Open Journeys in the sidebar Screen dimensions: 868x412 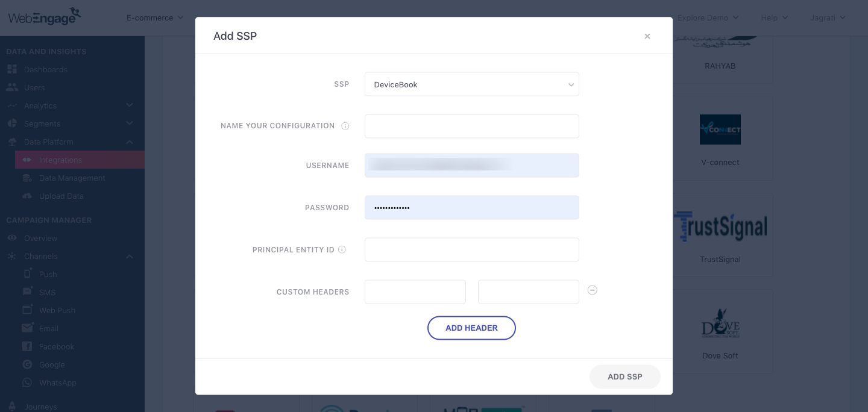point(40,407)
